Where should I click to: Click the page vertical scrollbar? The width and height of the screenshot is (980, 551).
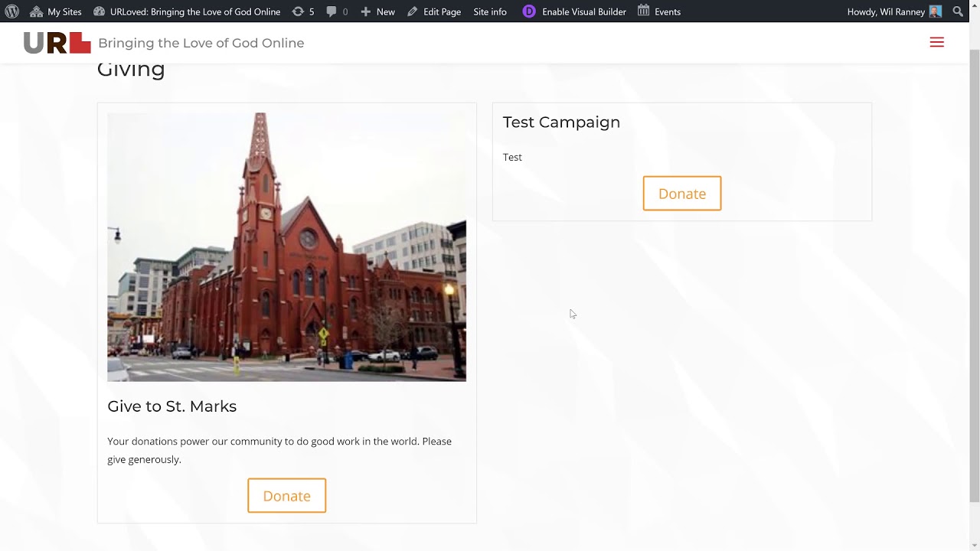(975, 275)
